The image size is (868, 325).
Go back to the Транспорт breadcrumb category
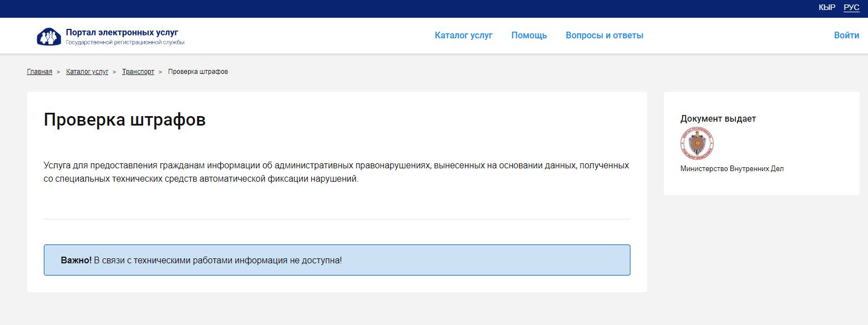(x=138, y=72)
